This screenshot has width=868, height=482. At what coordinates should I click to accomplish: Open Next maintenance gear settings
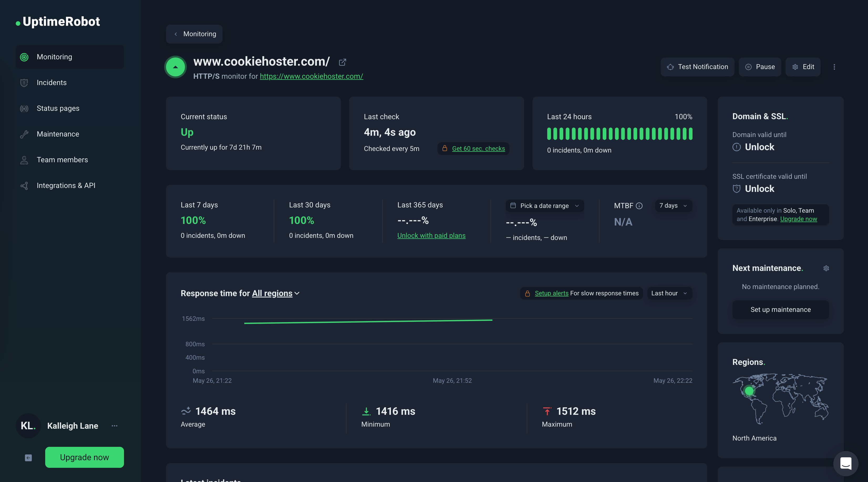[826, 269]
